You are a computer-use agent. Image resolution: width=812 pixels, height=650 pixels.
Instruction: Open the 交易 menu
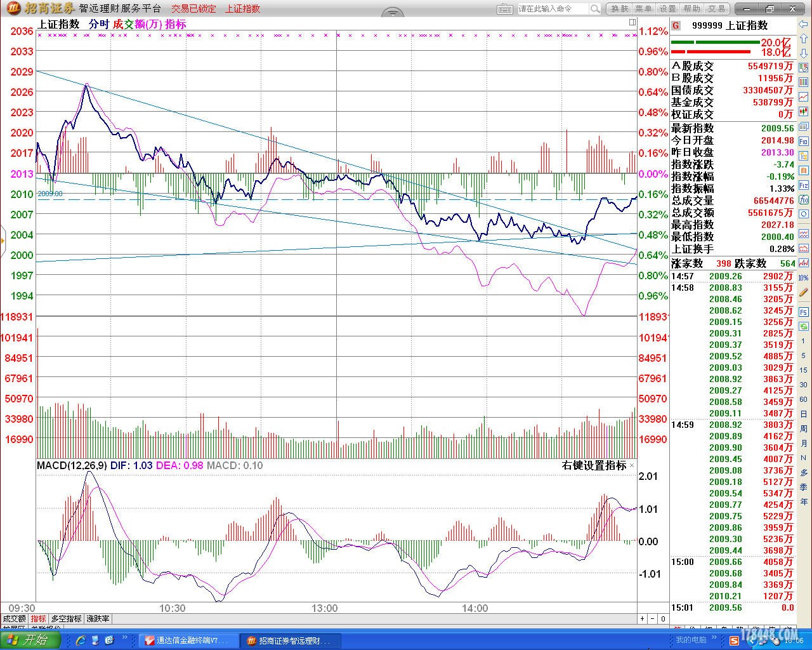[x=716, y=9]
